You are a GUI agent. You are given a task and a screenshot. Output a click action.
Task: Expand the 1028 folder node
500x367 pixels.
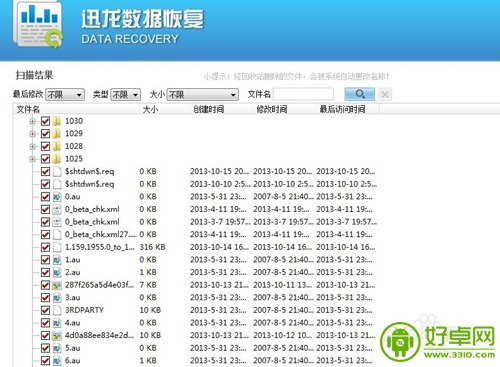pyautogui.click(x=32, y=147)
